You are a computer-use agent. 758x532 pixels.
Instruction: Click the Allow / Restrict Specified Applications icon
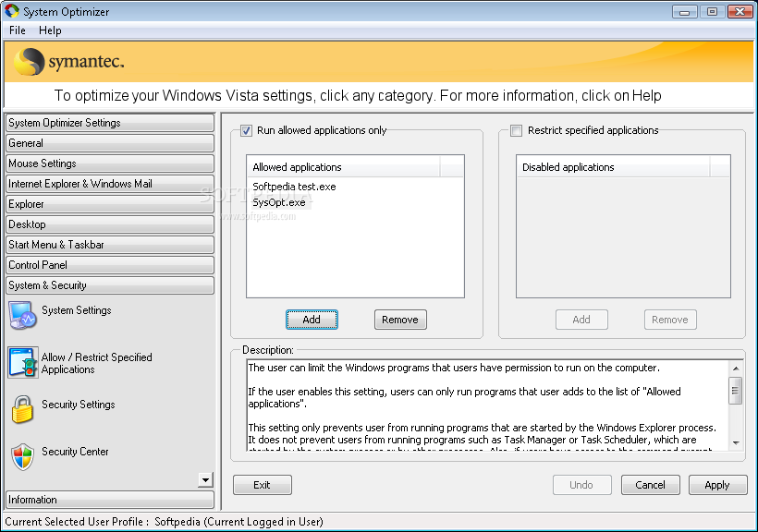(23, 362)
